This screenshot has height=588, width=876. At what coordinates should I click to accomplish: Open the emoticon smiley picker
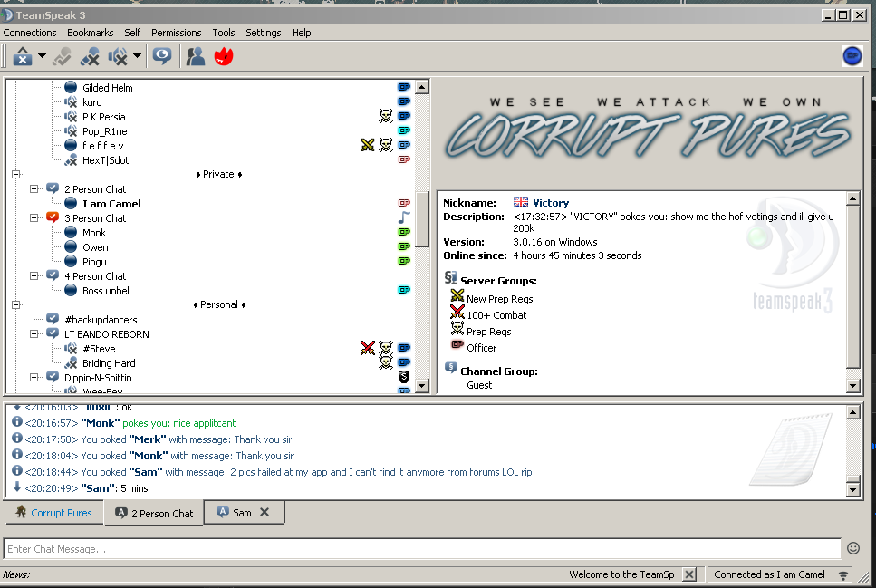point(853,548)
